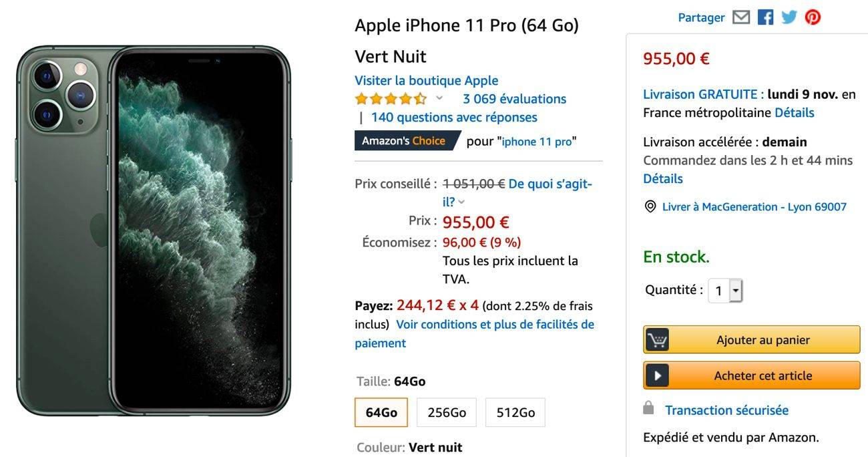Expand the star ratings breakdown chevron
The width and height of the screenshot is (868, 457).
pyautogui.click(x=439, y=98)
